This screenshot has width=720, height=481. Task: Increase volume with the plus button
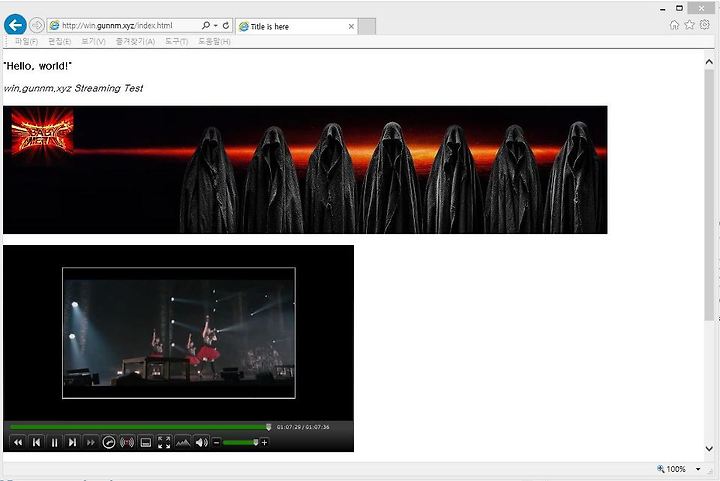coord(264,442)
